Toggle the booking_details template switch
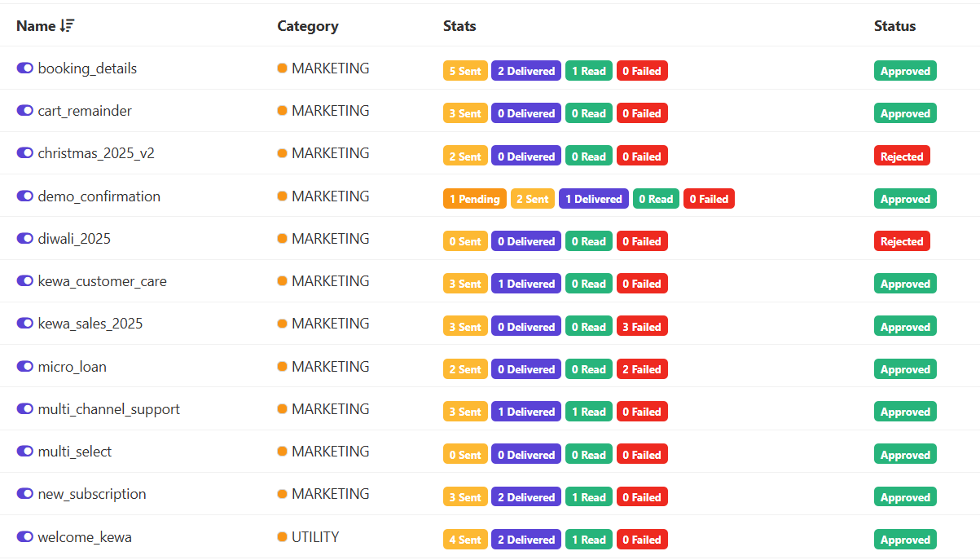 coord(24,68)
